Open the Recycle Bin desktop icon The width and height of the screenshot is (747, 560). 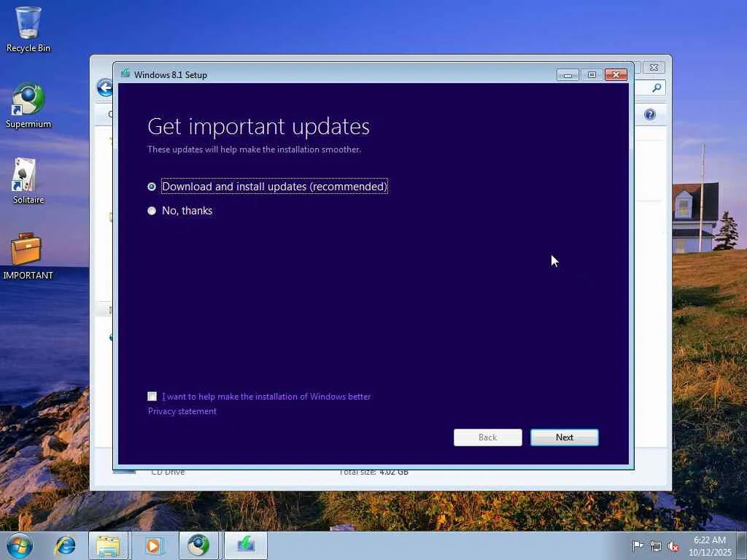coord(28,29)
